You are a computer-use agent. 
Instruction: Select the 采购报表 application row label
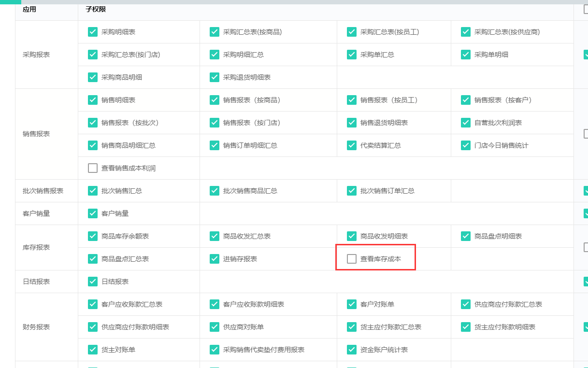(x=36, y=55)
